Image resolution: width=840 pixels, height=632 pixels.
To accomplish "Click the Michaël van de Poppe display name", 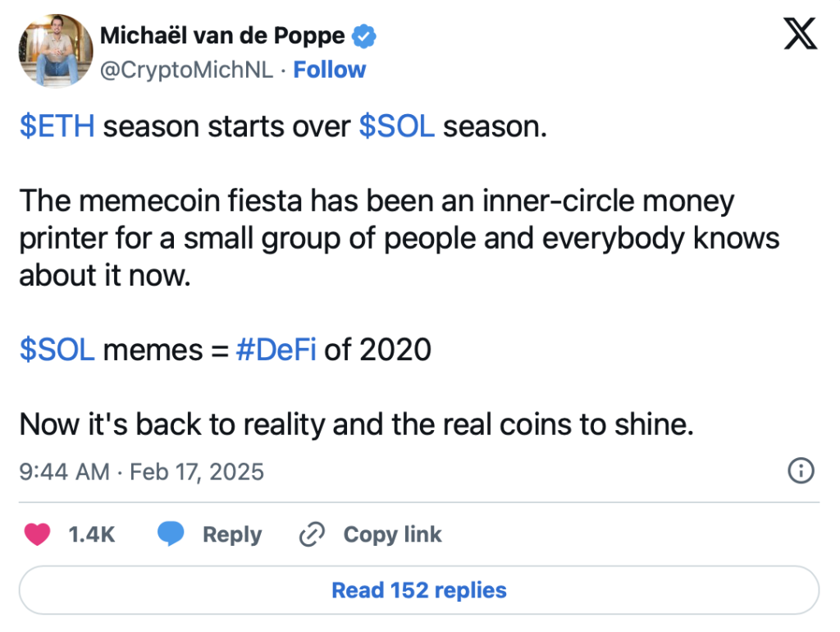I will pos(221,35).
